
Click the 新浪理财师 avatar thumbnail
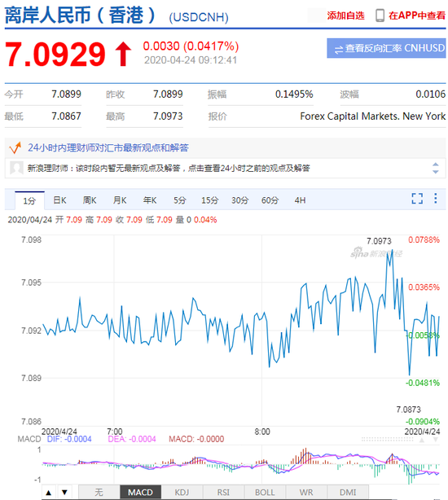click(x=16, y=168)
